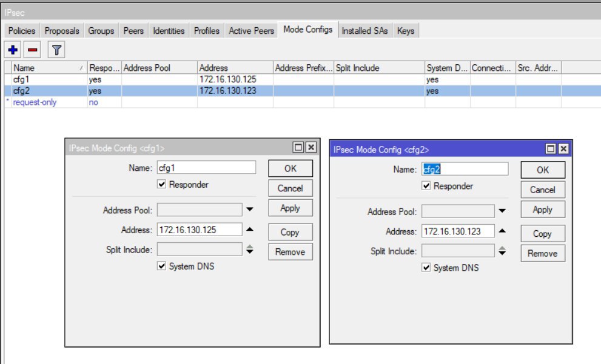Switch to the Policies tab
Screen dimensions: 601x364
coord(22,31)
